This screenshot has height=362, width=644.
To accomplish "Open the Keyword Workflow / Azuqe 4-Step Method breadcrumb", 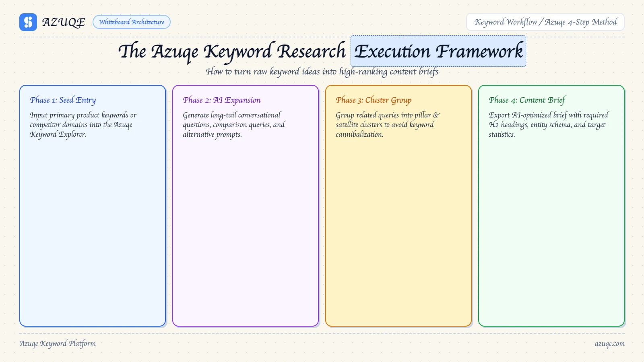I will click(x=545, y=22).
